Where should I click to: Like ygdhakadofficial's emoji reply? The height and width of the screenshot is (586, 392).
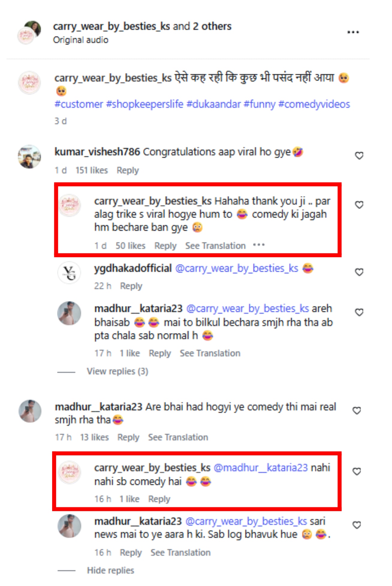pos(359,272)
